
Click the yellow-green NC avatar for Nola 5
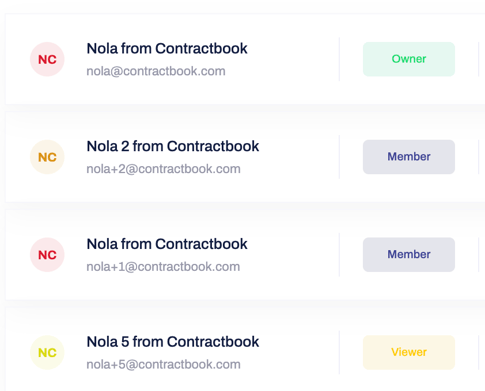[47, 352]
